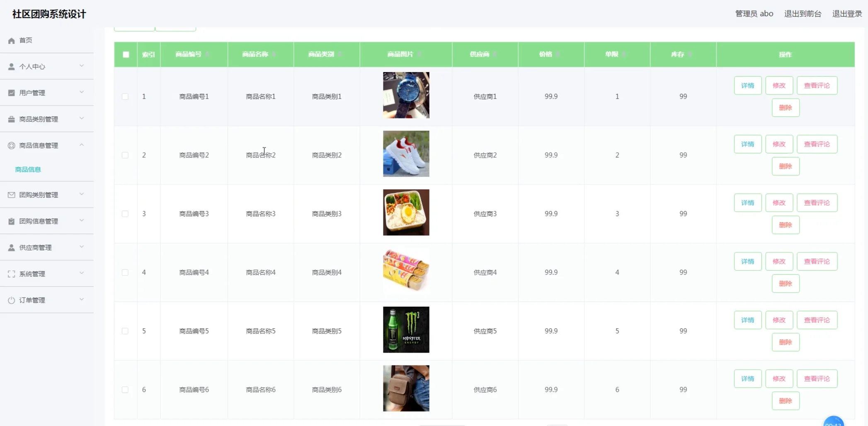This screenshot has height=426, width=868.
Task: Click the envelope icon for 团购类别管理
Action: [x=11, y=195]
